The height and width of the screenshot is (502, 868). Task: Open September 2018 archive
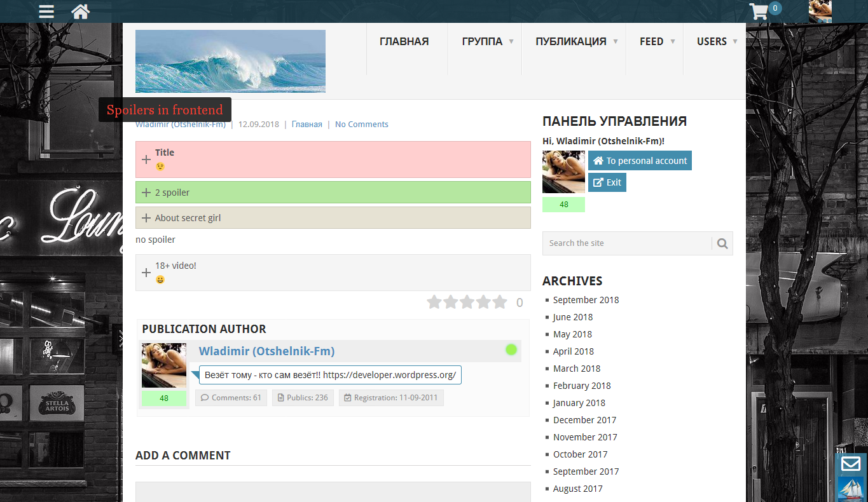coord(586,300)
